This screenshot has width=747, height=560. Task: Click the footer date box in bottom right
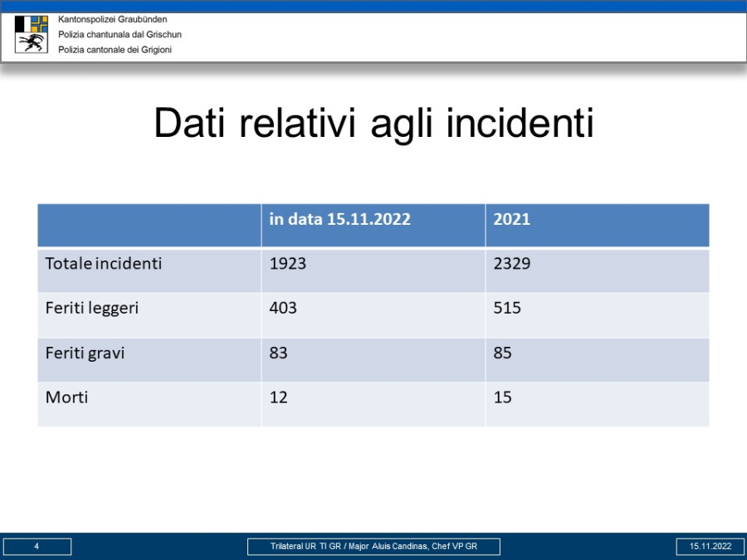point(710,546)
